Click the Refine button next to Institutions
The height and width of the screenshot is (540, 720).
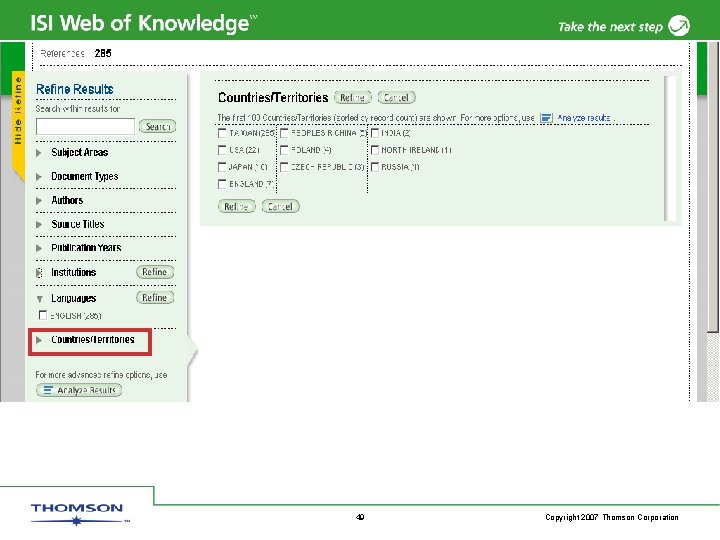155,272
